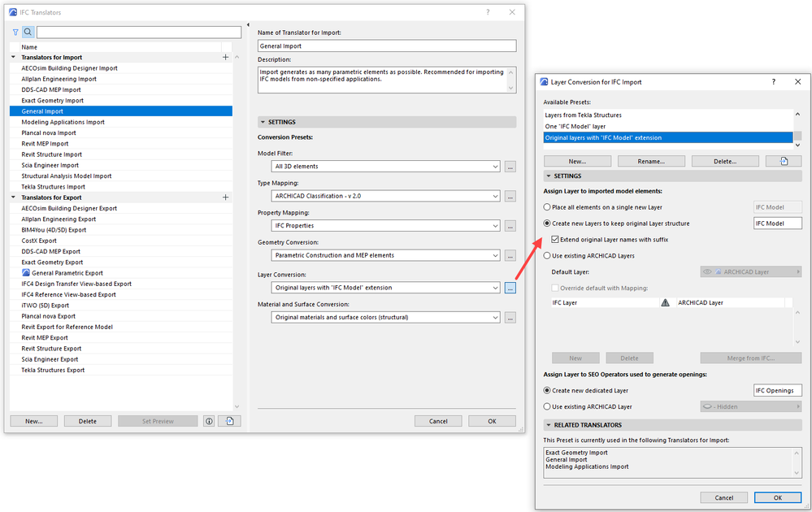Click the info icon next to Set Preview

pos(209,422)
